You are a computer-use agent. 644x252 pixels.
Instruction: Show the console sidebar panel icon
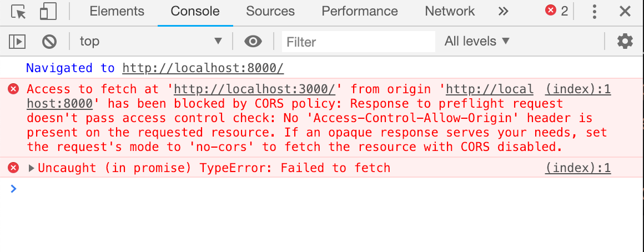coord(17,42)
